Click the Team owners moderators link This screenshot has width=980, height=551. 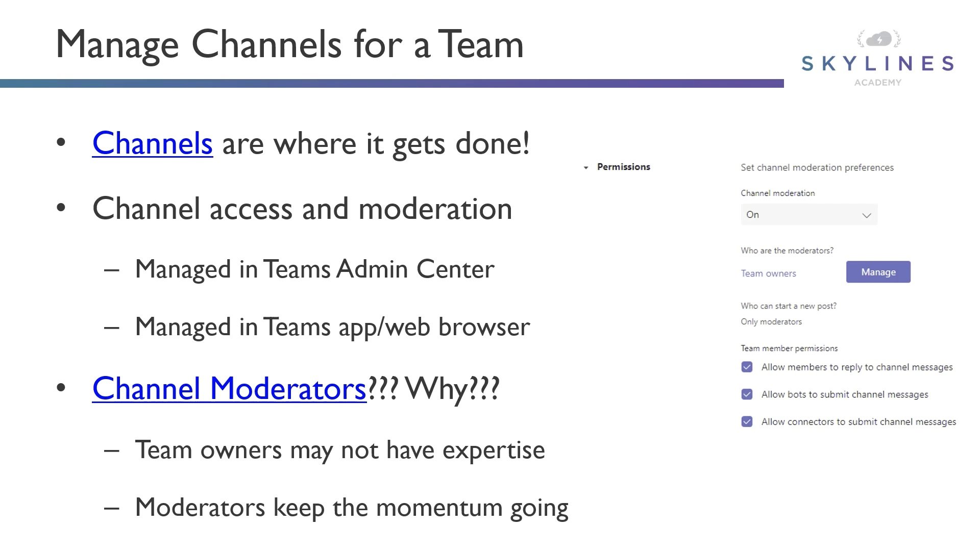[768, 273]
